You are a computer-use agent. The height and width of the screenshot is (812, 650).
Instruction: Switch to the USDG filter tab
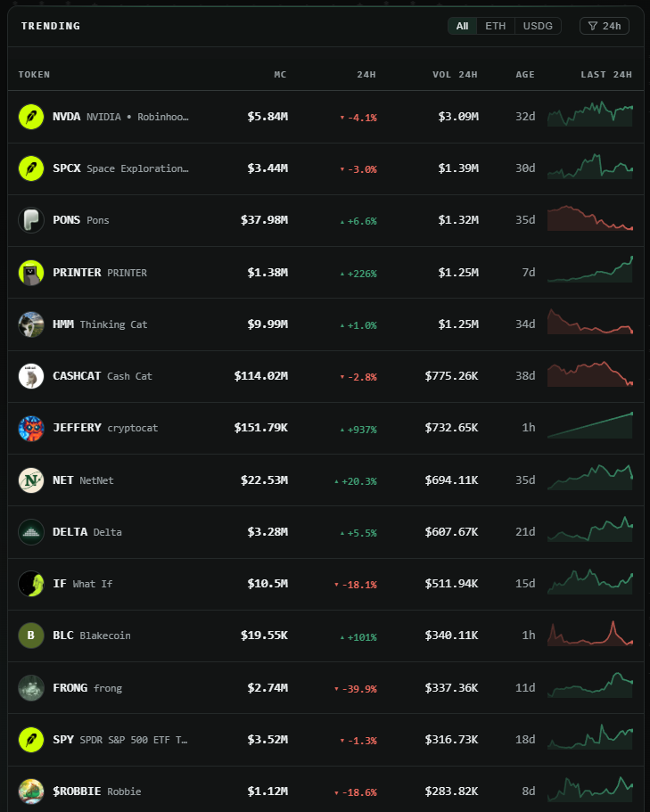[538, 26]
